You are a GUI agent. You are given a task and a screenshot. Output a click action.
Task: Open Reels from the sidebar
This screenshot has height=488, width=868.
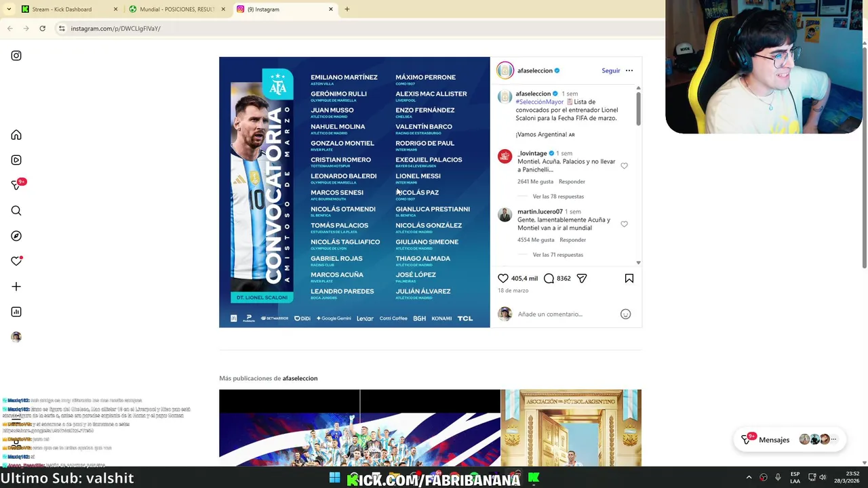(x=16, y=160)
